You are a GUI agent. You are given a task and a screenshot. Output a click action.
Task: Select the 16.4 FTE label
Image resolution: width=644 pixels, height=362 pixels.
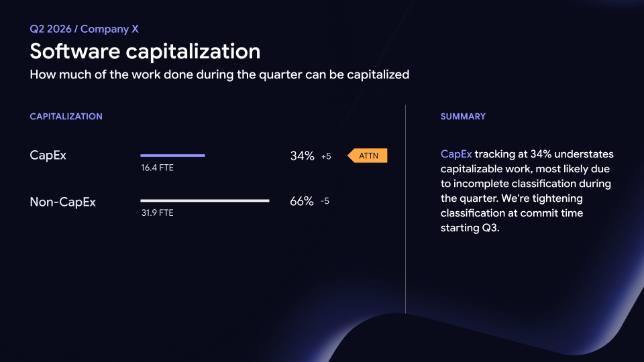click(x=157, y=168)
